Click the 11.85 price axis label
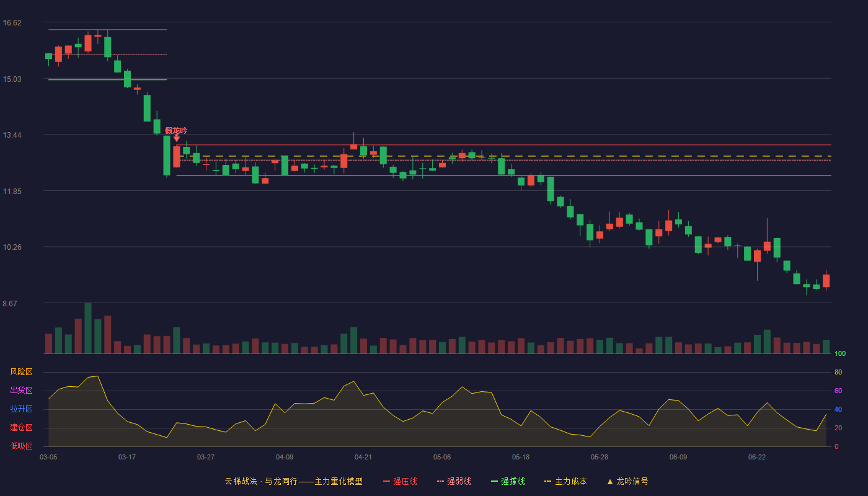 point(12,192)
